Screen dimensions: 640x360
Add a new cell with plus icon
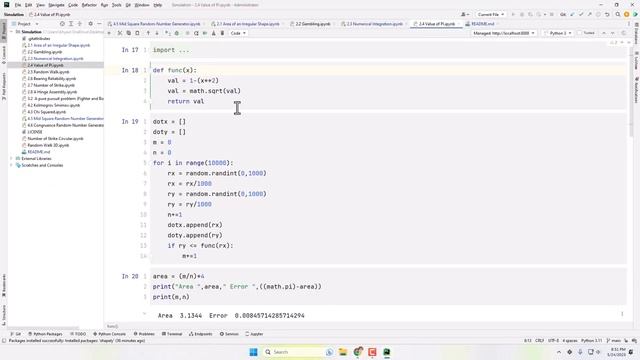tap(109, 33)
